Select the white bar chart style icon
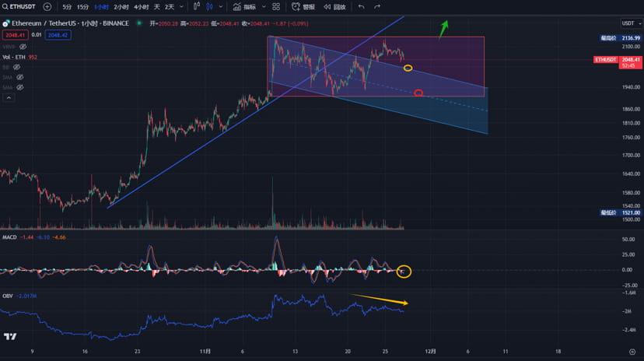This screenshot has width=644, height=361. (197, 6)
